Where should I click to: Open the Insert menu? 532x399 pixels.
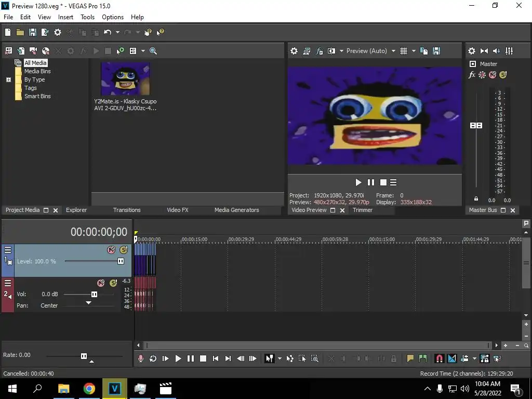point(65,17)
